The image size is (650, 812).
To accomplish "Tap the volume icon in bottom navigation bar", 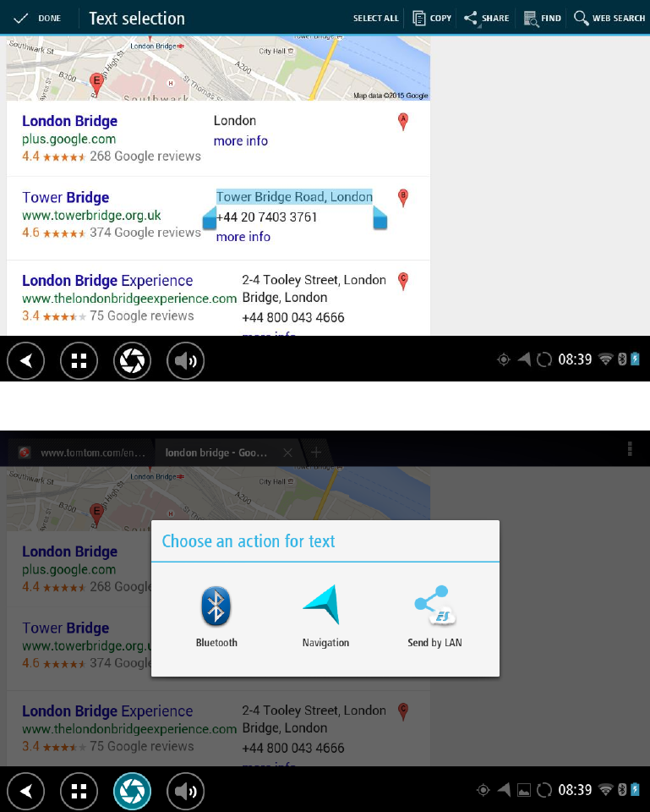I will coord(185,792).
